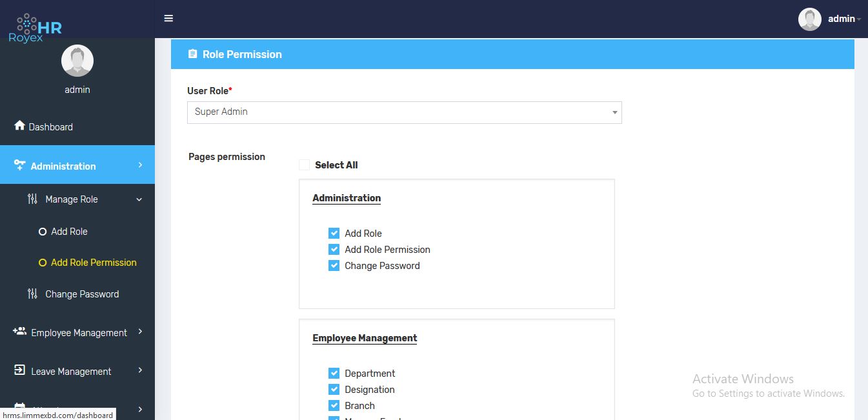Click Add Role Permission circle bullet
This screenshot has height=420, width=868.
[x=43, y=263]
